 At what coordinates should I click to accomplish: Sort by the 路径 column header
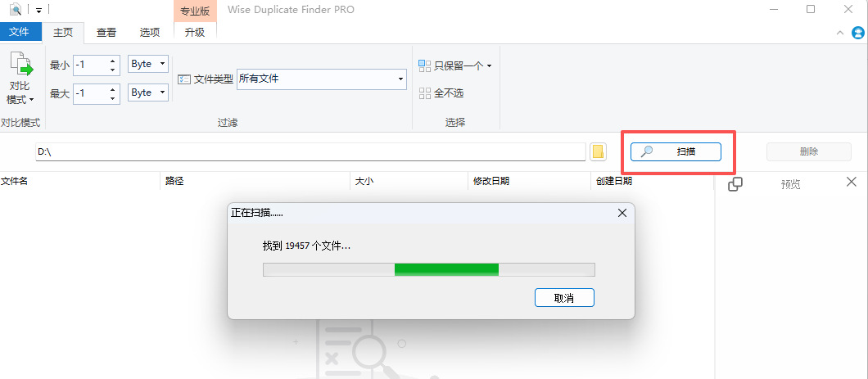tap(255, 181)
